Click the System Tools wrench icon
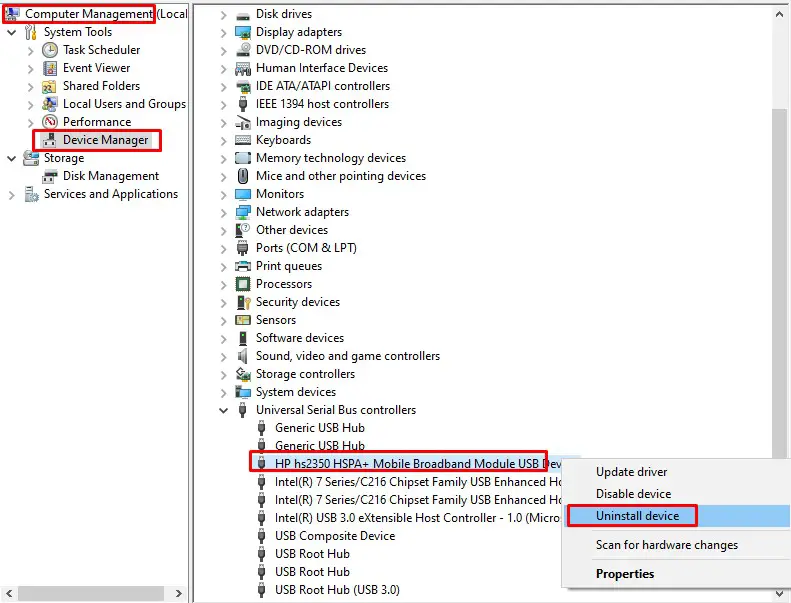 (x=30, y=32)
